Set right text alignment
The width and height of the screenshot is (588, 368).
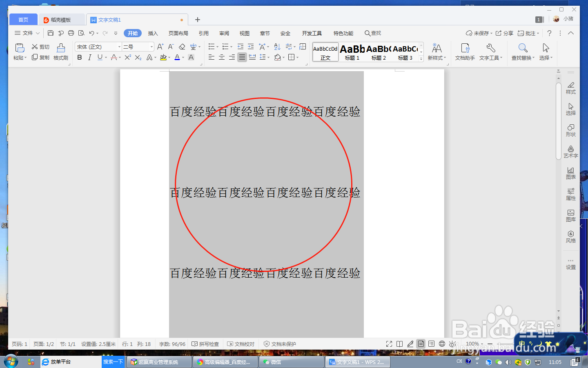pyautogui.click(x=232, y=58)
